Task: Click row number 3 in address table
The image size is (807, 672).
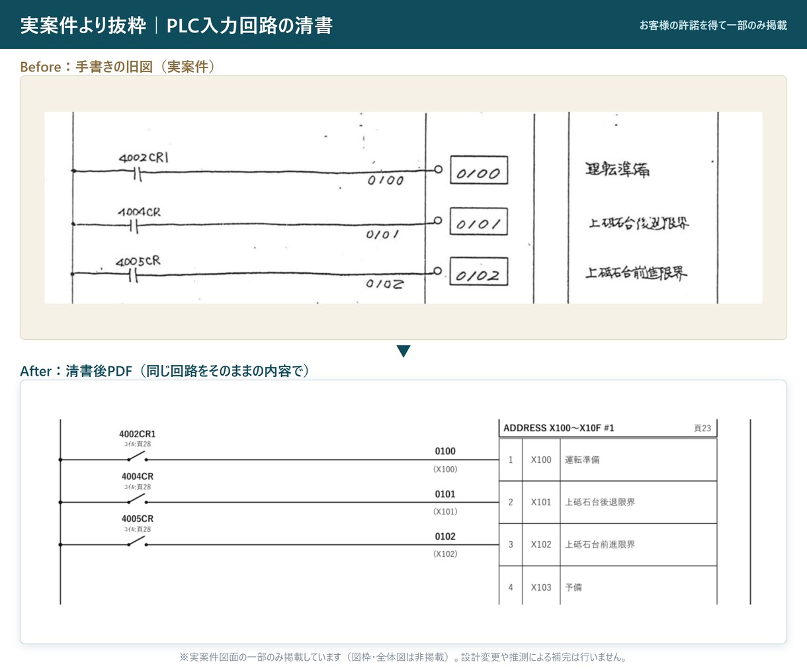Action: (x=511, y=544)
